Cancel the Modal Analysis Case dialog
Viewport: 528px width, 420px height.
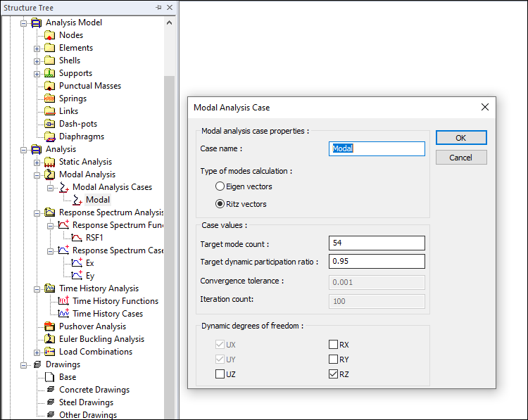click(x=460, y=158)
